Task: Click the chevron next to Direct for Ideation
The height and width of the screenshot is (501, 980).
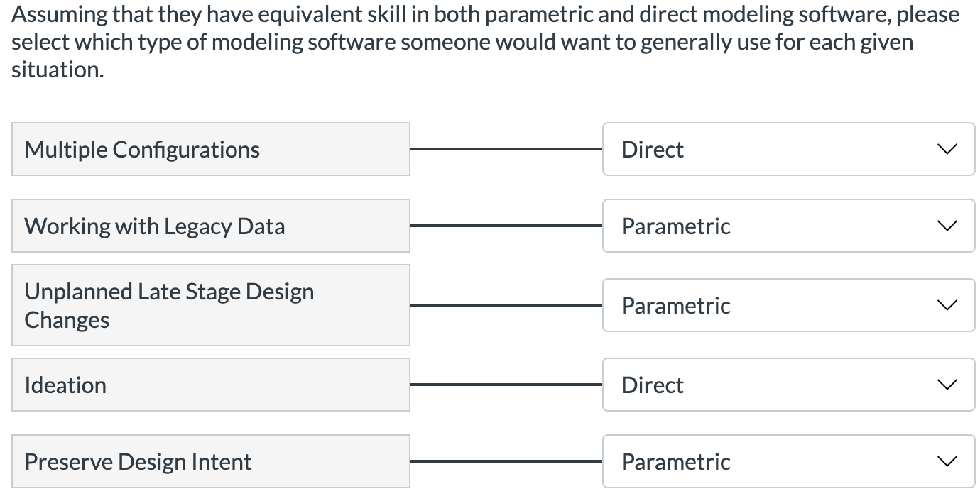Action: [x=945, y=385]
